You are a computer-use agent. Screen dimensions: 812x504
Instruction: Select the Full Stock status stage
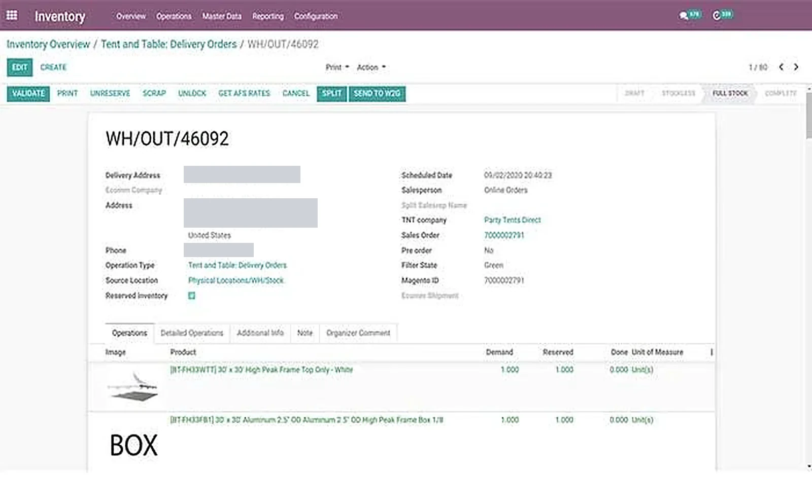coord(730,93)
